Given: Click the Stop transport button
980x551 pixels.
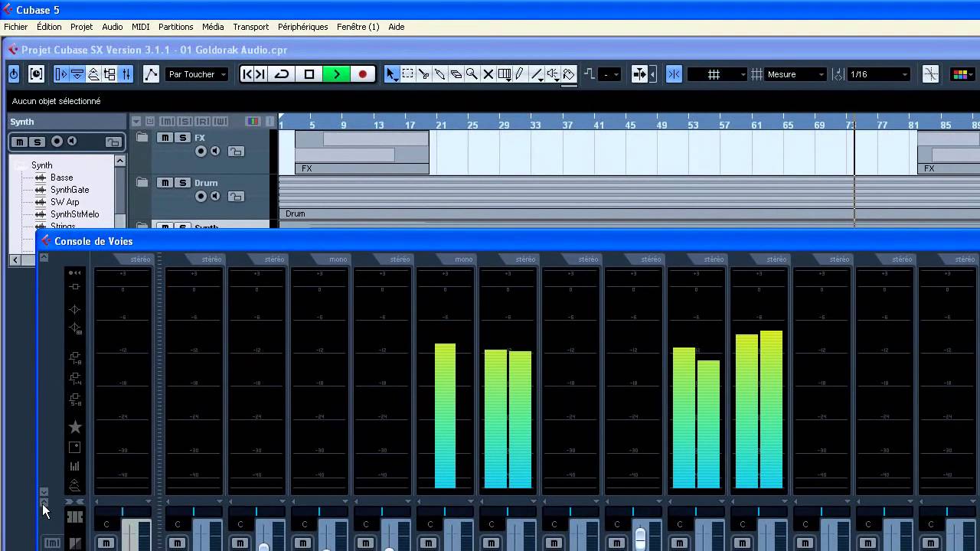Looking at the screenshot, I should coord(309,74).
